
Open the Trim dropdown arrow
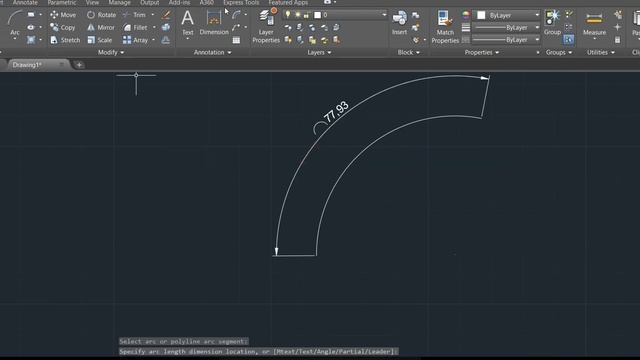coord(153,15)
